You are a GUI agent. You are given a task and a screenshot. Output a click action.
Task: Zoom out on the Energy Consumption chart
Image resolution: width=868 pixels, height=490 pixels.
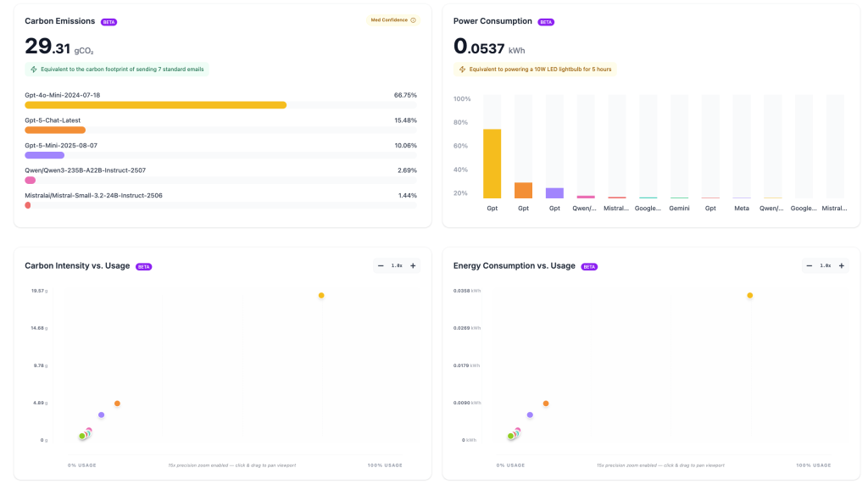coord(809,265)
